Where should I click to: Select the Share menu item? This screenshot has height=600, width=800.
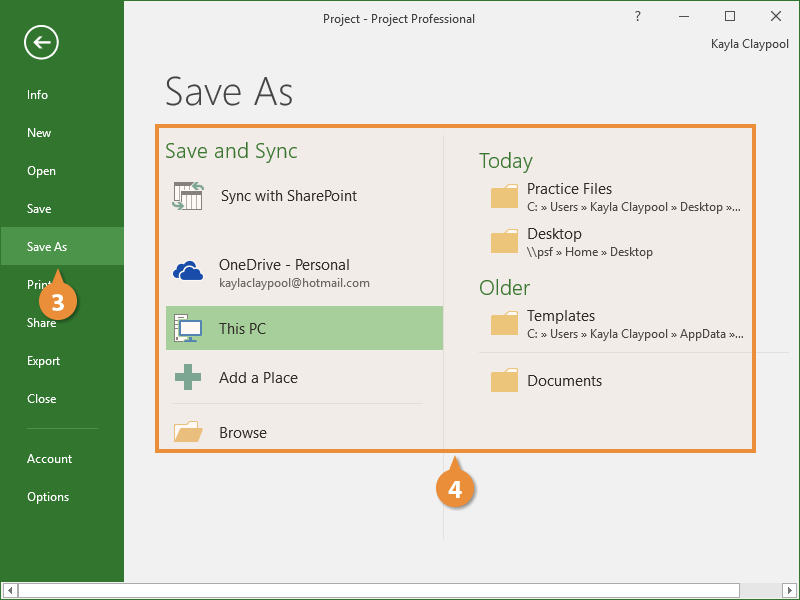(42, 323)
